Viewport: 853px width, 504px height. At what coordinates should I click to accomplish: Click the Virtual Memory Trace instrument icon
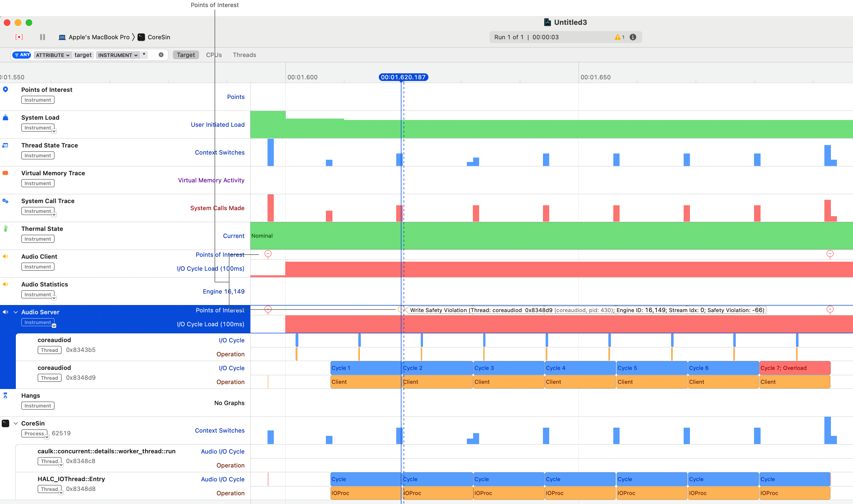5,173
